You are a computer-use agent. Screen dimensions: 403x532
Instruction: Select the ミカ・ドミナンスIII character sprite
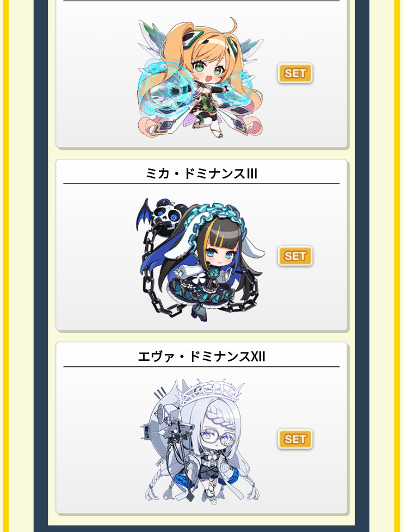pyautogui.click(x=200, y=260)
